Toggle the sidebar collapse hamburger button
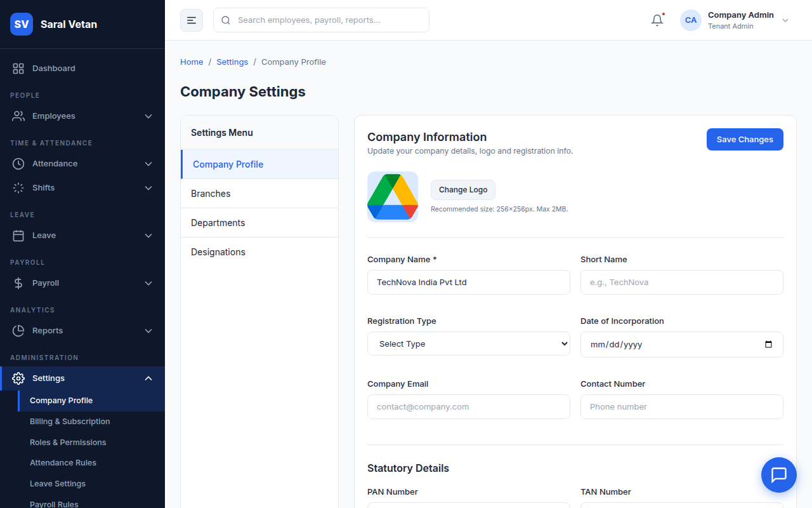 192,20
